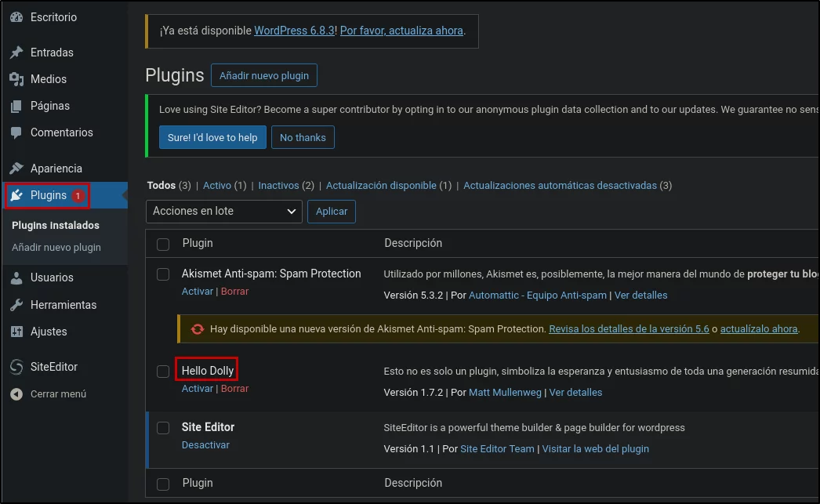The height and width of the screenshot is (504, 820).
Task: Click the SiteEditor sidebar icon
Action: coord(16,367)
